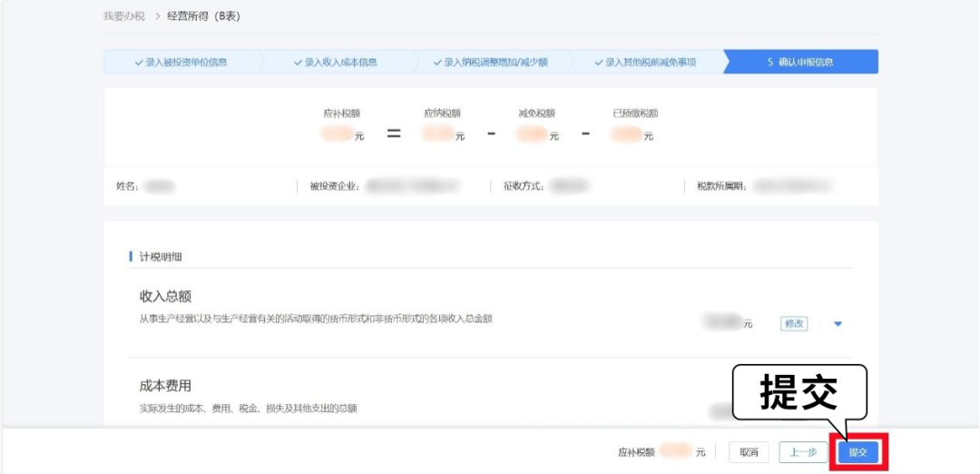Click the breadcrumb chevron separator after 我要办税
980x474 pixels.
(156, 16)
